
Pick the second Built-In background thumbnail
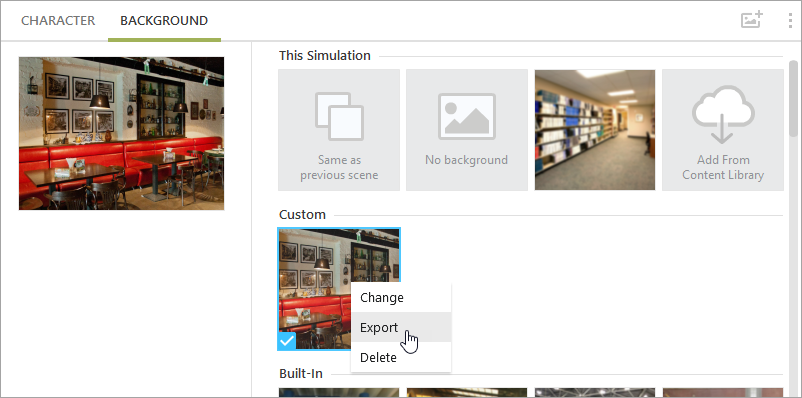click(x=466, y=393)
